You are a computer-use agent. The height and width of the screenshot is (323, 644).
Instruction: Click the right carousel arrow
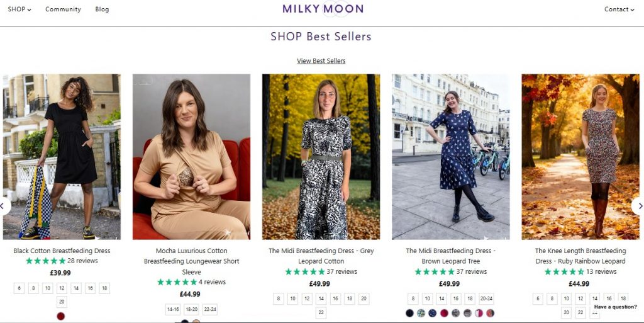click(638, 206)
